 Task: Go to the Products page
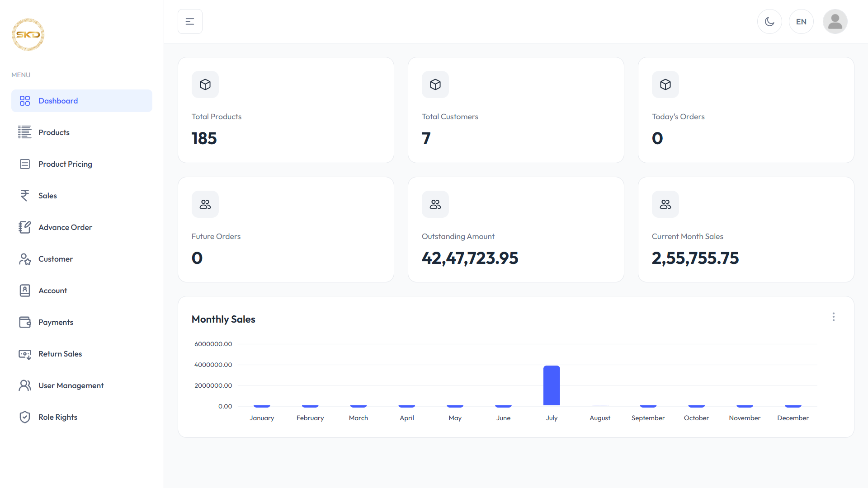pos(82,132)
